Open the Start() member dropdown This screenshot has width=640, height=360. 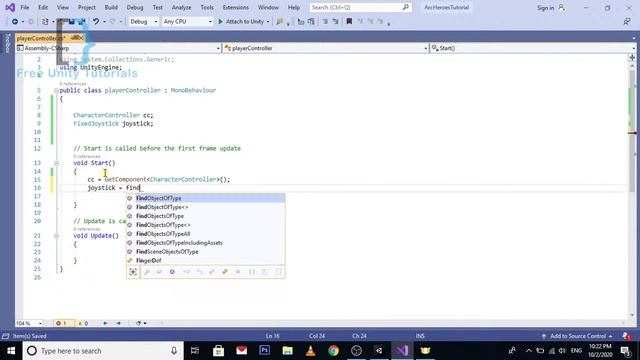point(533,48)
